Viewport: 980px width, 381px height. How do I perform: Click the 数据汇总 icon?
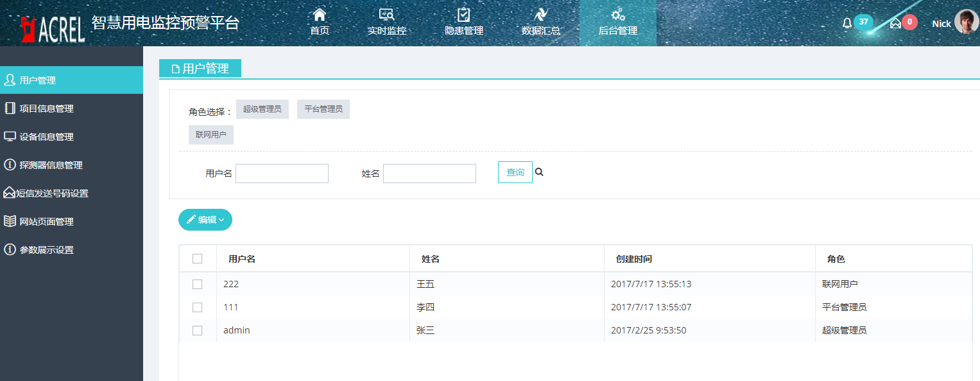tap(540, 15)
